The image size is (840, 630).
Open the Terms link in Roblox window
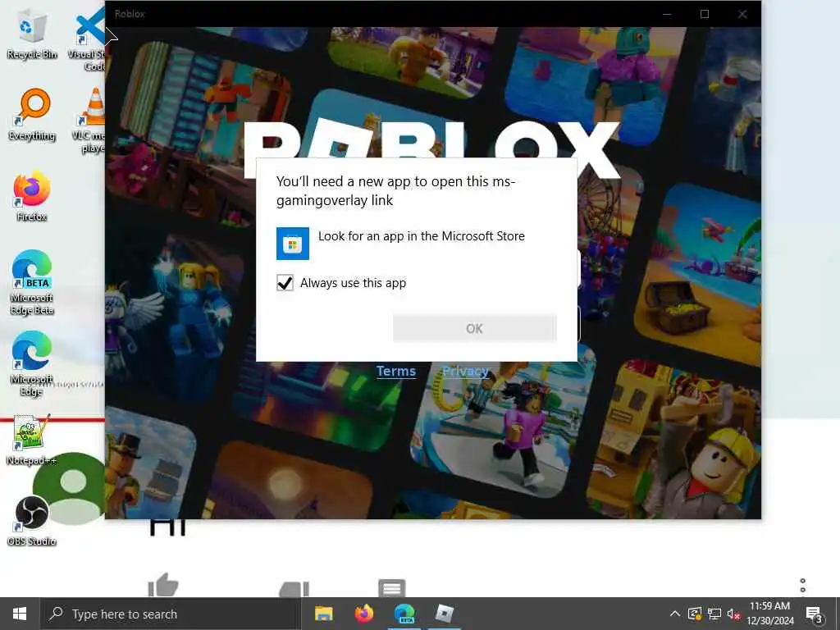(x=396, y=372)
